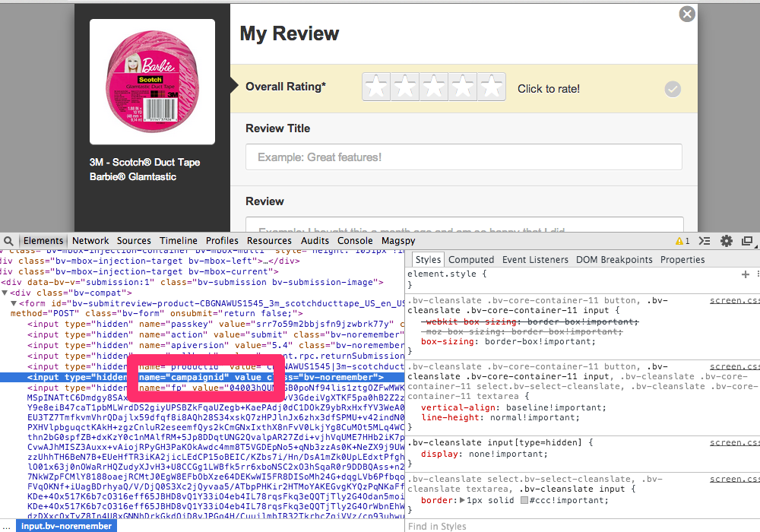This screenshot has height=532, width=760.
Task: Click the first rating star
Action: [x=376, y=87]
